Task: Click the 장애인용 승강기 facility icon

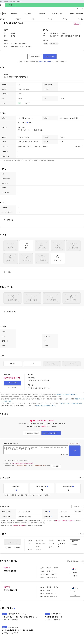Action: click(32, 298)
